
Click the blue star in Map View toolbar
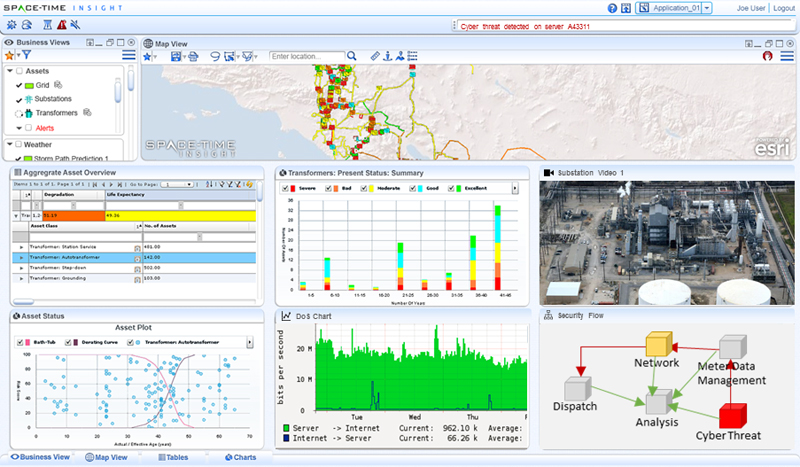[147, 57]
